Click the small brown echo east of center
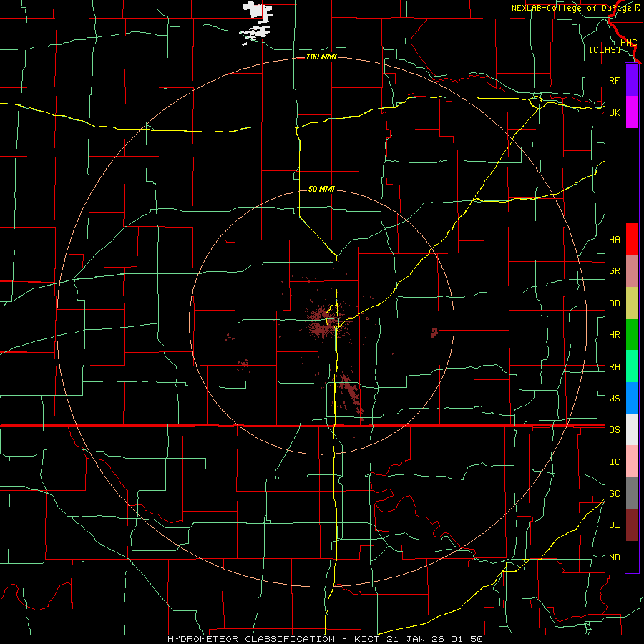The image size is (644, 644). 434,332
